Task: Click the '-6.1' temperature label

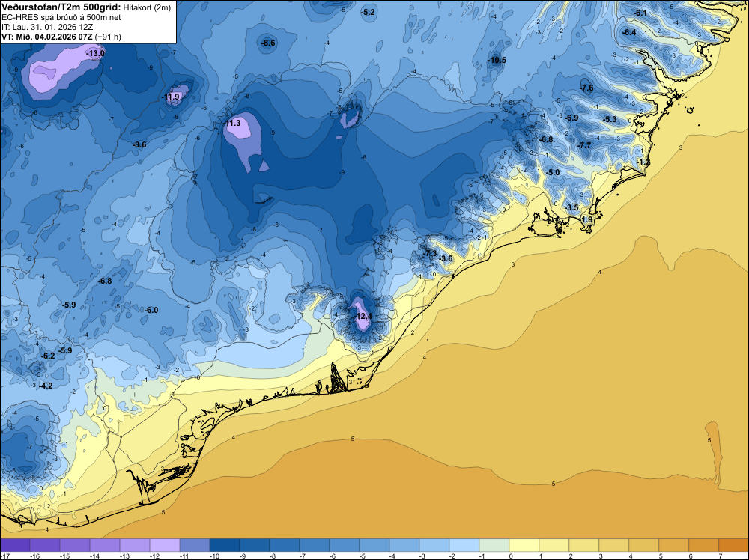Action: click(x=640, y=13)
